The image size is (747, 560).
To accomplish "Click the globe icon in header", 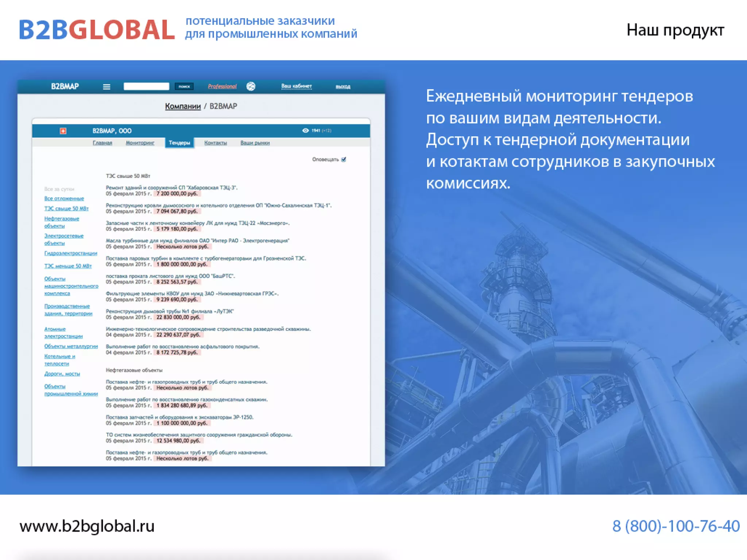I will click(x=251, y=86).
